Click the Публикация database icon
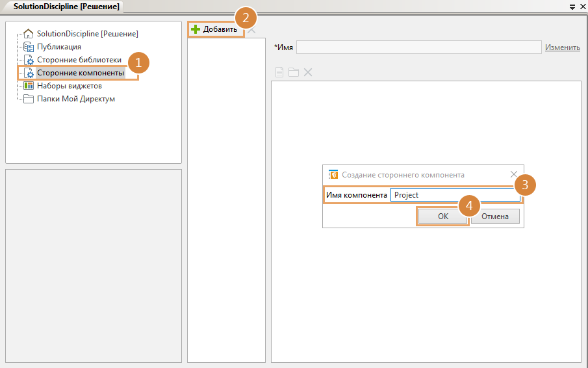The image size is (588, 368). 29,47
